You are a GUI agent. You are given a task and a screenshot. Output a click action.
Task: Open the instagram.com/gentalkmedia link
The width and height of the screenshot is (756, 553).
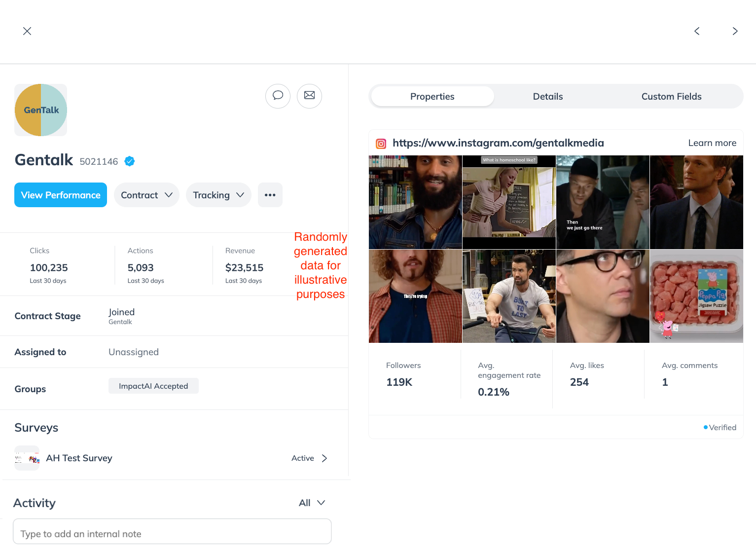(498, 143)
